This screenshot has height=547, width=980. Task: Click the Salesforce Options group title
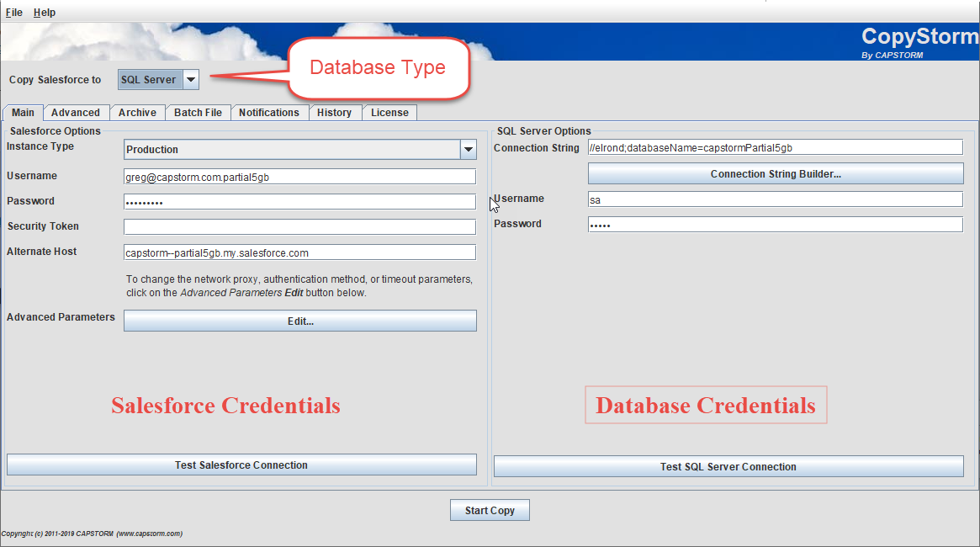click(x=55, y=130)
